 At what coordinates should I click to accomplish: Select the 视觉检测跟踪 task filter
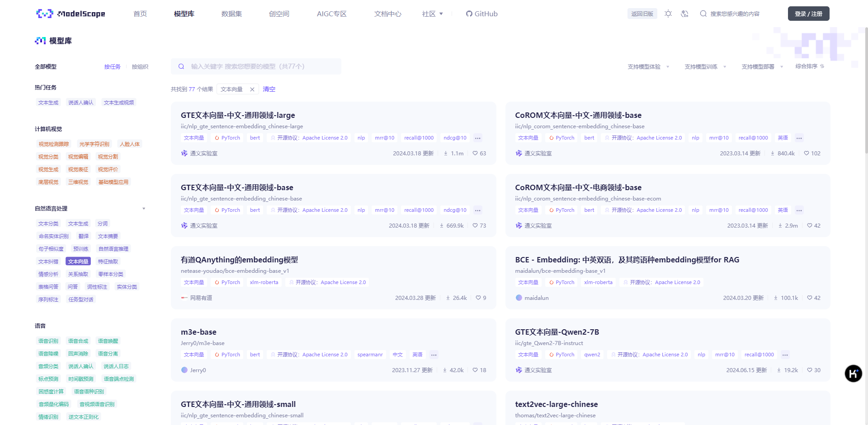pyautogui.click(x=54, y=144)
